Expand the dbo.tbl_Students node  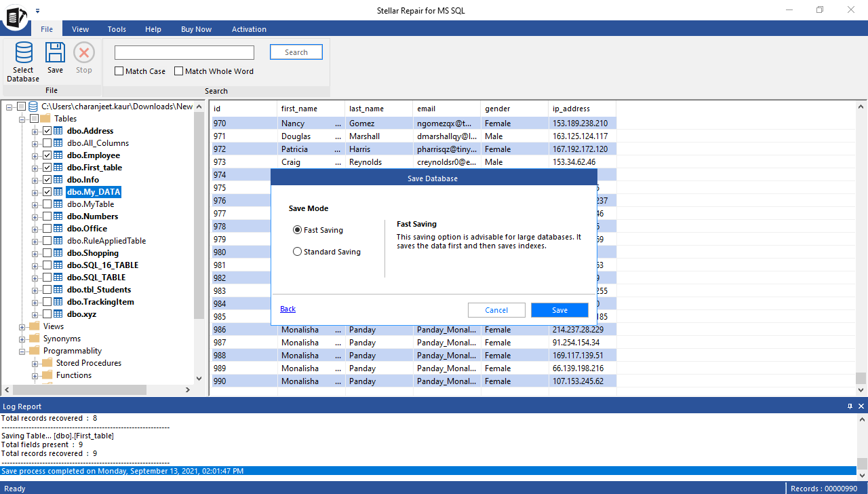coord(35,290)
